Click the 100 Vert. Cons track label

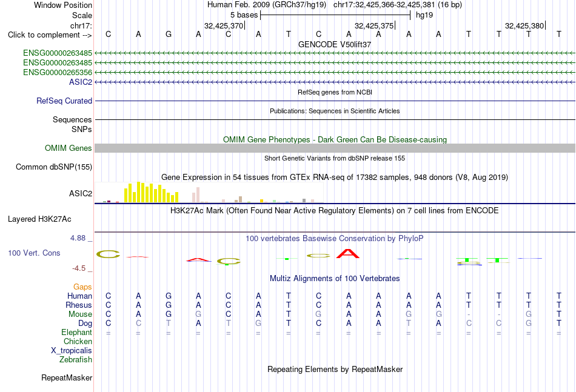(x=34, y=253)
